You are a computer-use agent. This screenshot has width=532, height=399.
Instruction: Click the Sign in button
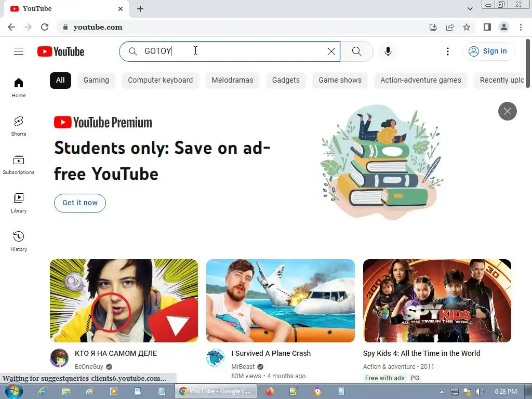(x=488, y=51)
